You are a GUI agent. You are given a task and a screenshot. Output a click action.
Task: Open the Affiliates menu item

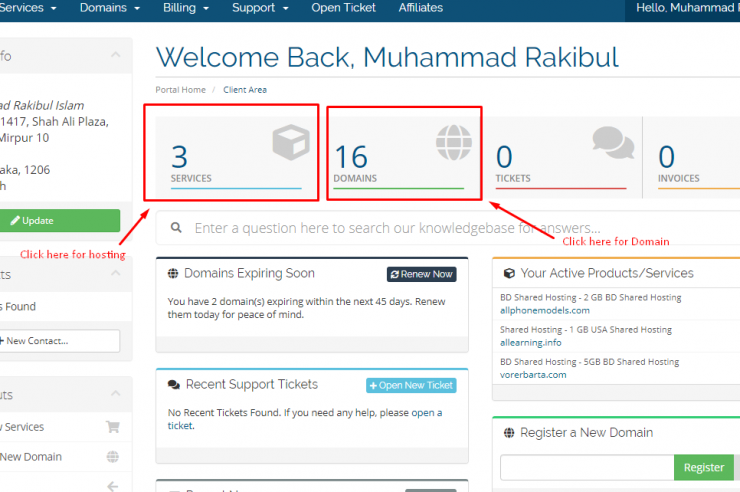tap(419, 8)
